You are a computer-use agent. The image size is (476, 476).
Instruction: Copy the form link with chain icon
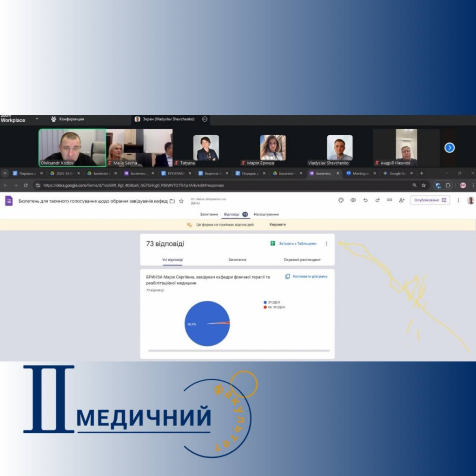pos(390,200)
